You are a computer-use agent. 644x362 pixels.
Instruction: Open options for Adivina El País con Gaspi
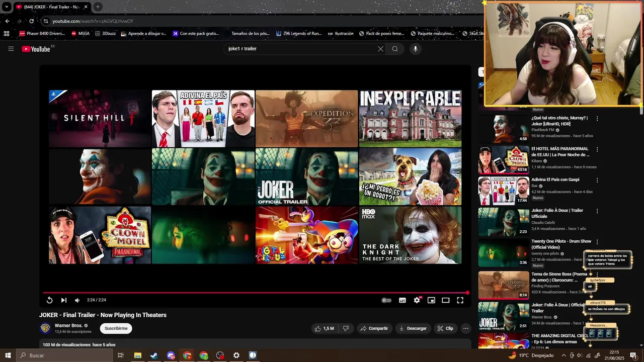click(x=597, y=180)
